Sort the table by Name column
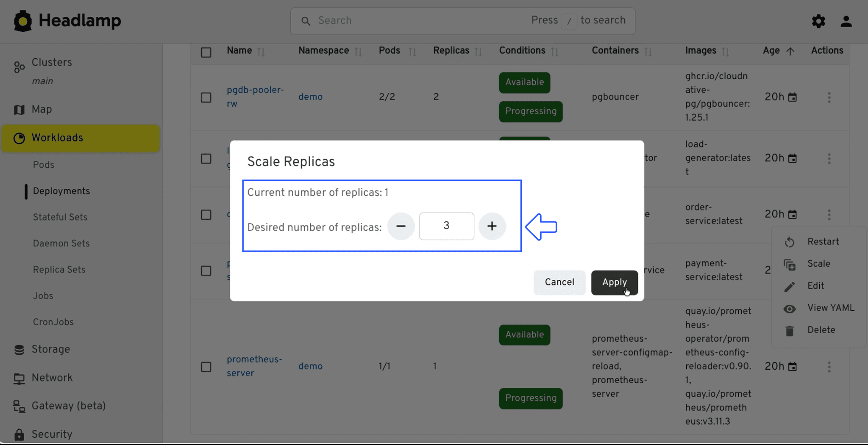868x445 pixels. (x=261, y=52)
